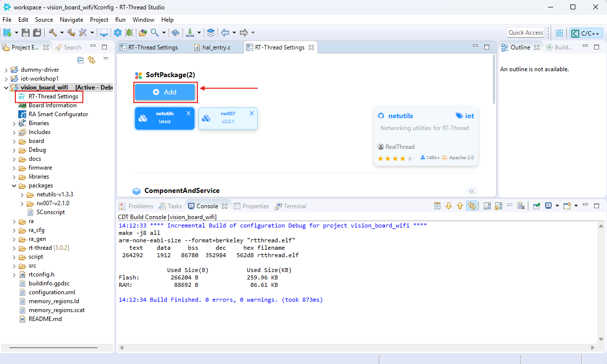Click the green bug Debug icon
Viewport: 607px width, 364px height.
[129, 33]
